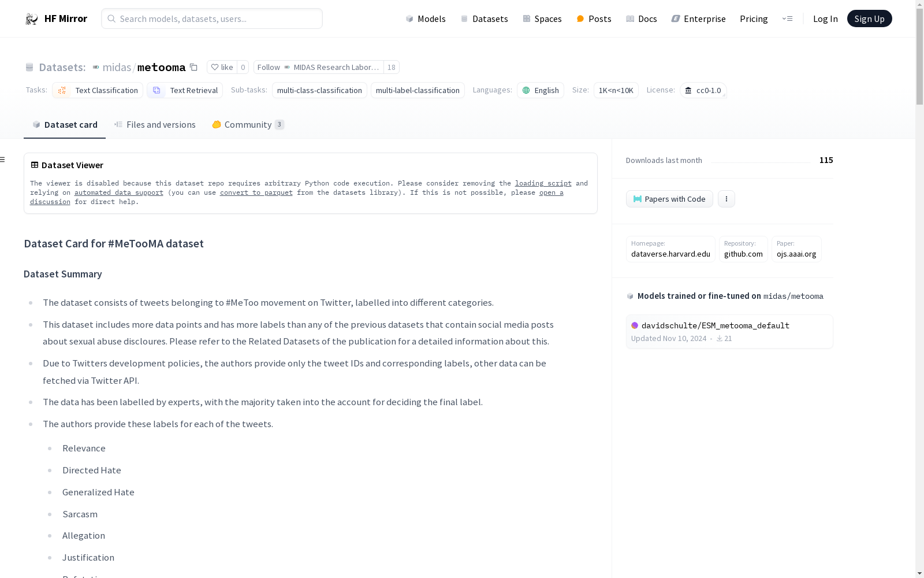Open the midas organization link
Image resolution: width=924 pixels, height=578 pixels.
point(117,67)
